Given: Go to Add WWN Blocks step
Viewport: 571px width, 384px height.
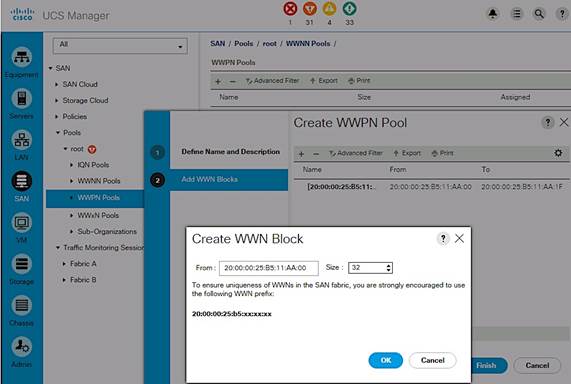Looking at the screenshot, I should click(x=209, y=180).
